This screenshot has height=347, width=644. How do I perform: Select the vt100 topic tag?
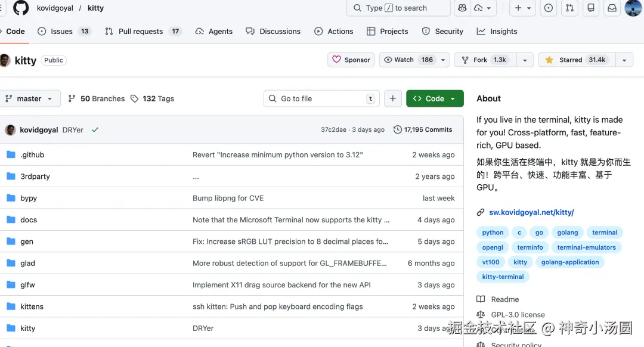tap(491, 262)
